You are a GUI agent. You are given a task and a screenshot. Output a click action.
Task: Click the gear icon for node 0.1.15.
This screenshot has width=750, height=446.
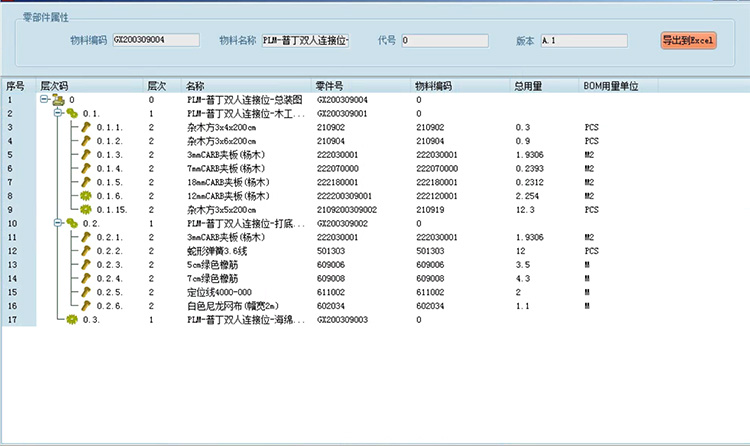pyautogui.click(x=87, y=210)
